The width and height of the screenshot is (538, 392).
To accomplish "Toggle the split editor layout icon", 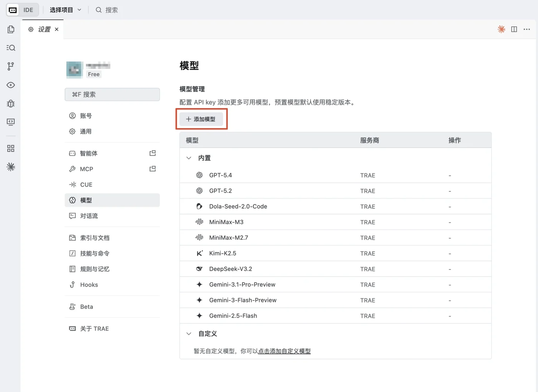I will pyautogui.click(x=514, y=29).
